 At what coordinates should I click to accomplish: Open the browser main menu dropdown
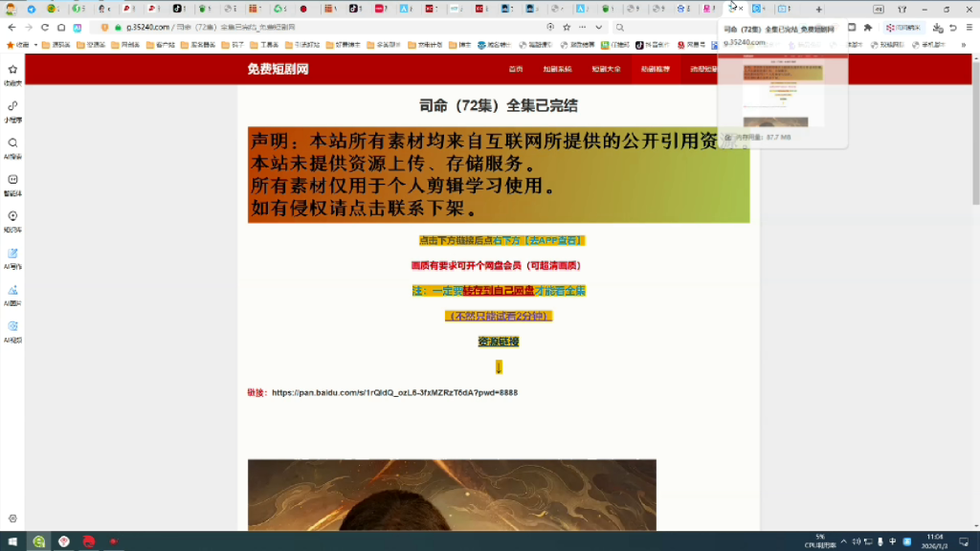[x=969, y=28]
